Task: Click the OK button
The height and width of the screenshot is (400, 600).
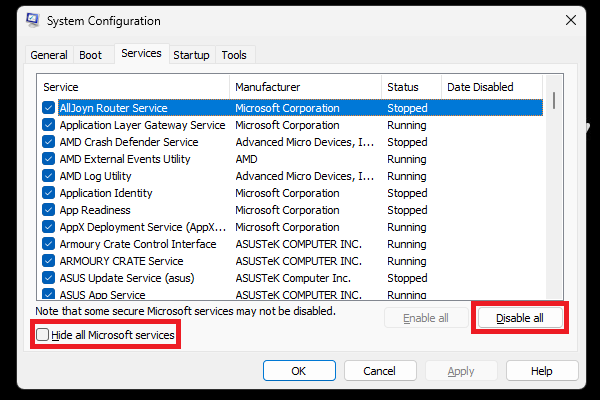Action: [x=298, y=371]
